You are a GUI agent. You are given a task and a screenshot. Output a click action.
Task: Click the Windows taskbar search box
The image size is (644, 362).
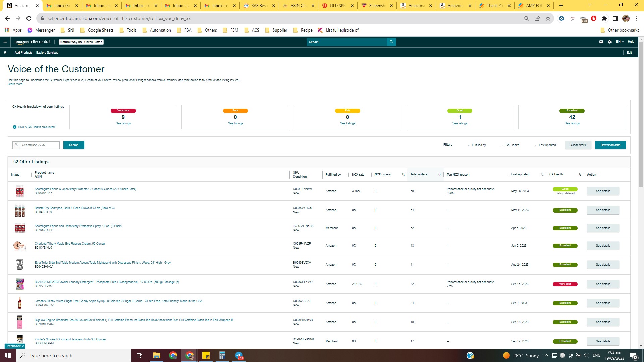[74, 355]
